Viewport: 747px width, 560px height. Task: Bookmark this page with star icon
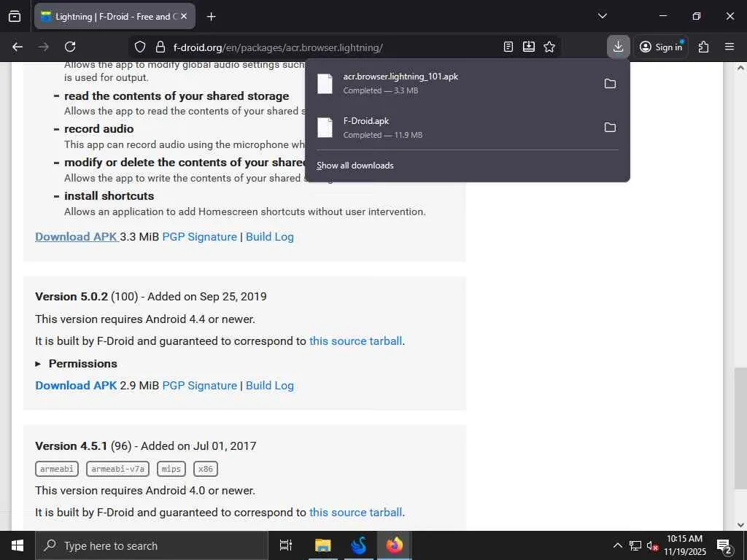pos(549,47)
